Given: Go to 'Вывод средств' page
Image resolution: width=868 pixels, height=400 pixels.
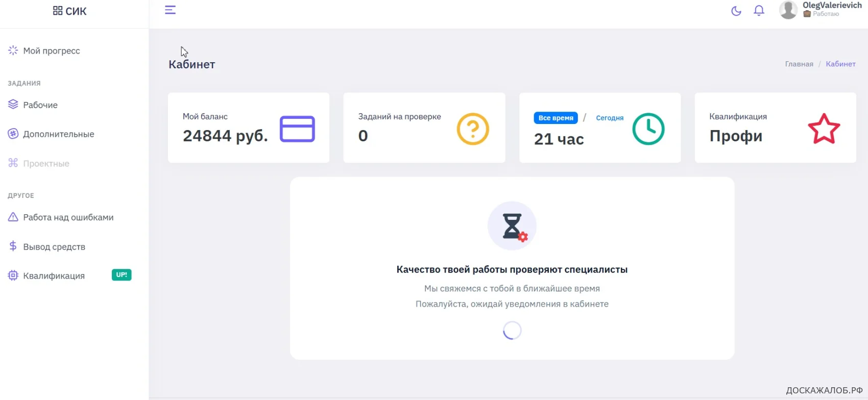Looking at the screenshot, I should (54, 247).
